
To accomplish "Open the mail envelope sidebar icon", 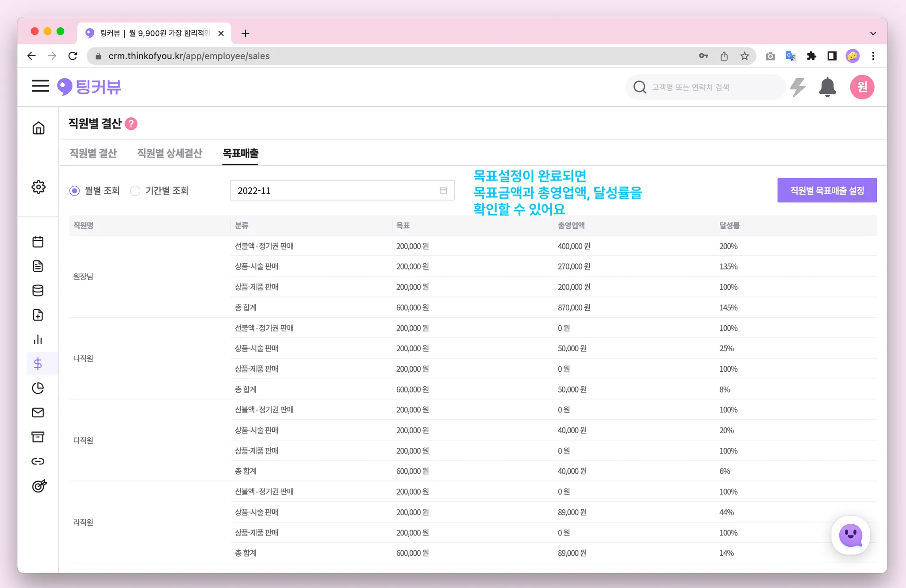I will 38,412.
